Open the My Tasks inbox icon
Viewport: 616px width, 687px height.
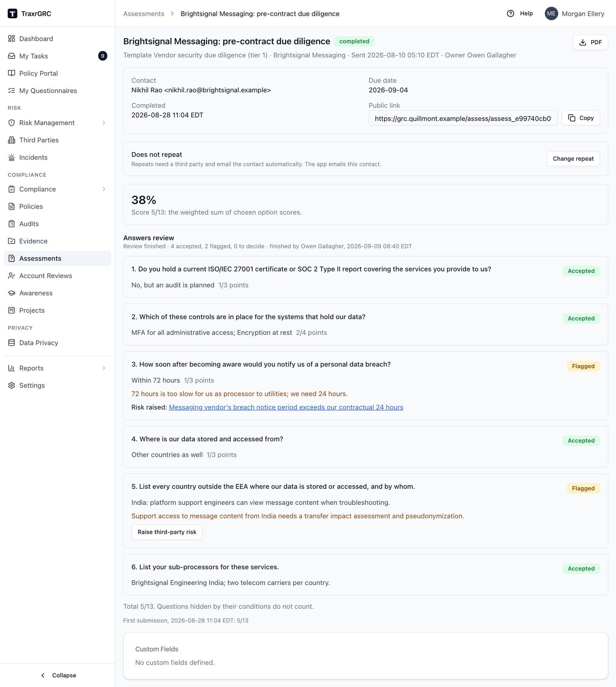pyautogui.click(x=12, y=56)
